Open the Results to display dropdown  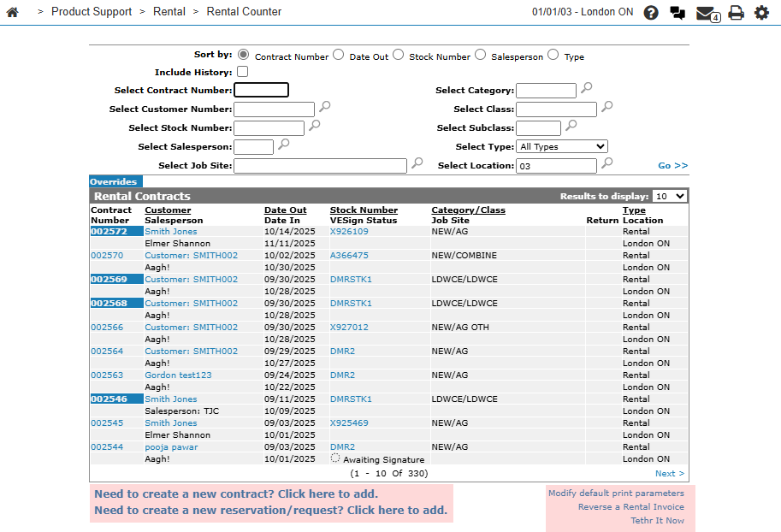point(670,196)
